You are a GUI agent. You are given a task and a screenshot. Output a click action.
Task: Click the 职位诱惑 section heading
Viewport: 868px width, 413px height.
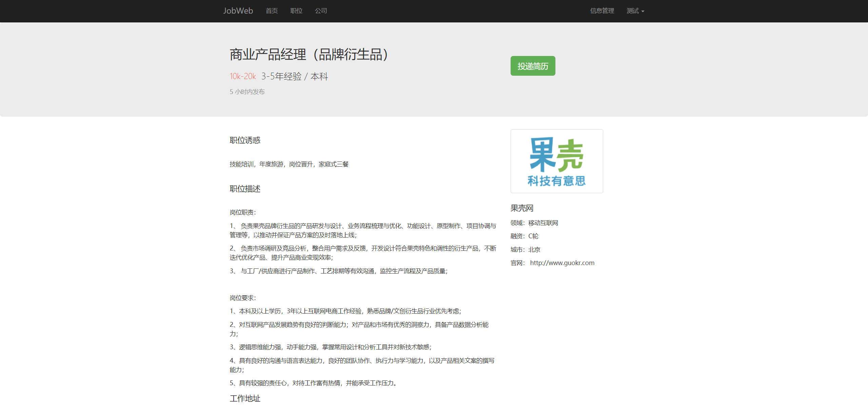click(x=245, y=140)
